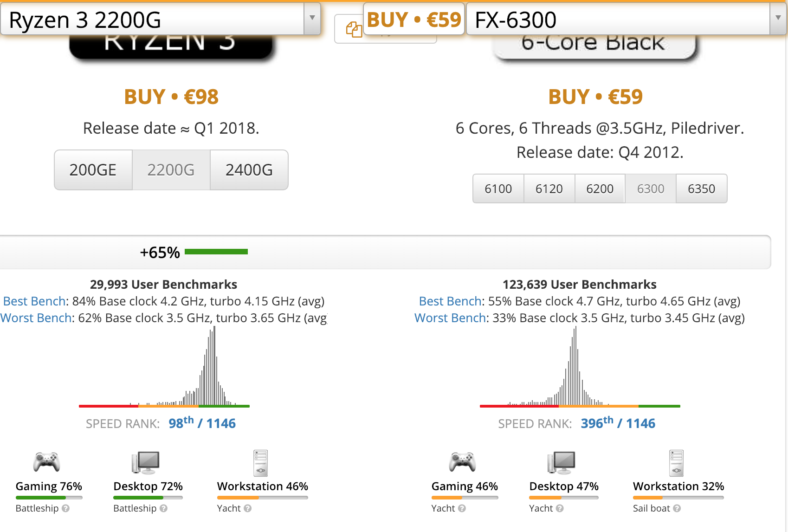Open the Ryzen 3 2200G dropdown arrow
Screen dimensions: 788x532
(312, 18)
